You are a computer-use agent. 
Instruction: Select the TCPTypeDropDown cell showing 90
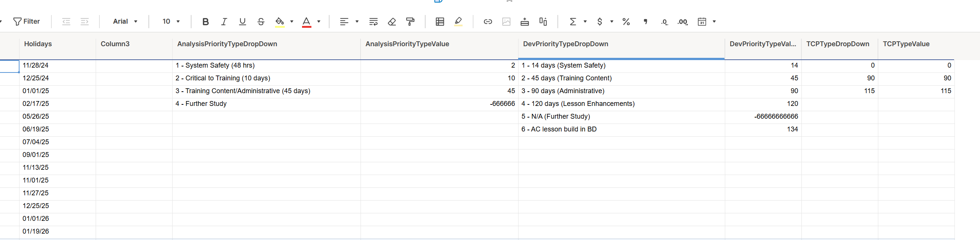[x=840, y=78]
